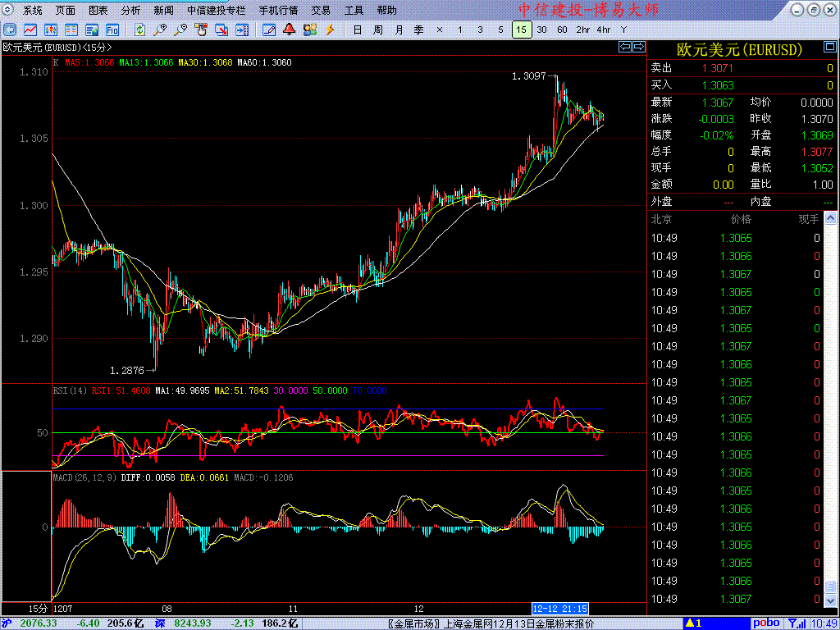The width and height of the screenshot is (840, 630).
Task: Click the lightning bolt quick trade icon
Action: click(x=331, y=30)
